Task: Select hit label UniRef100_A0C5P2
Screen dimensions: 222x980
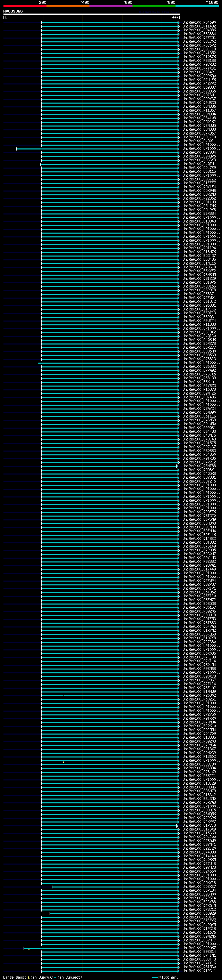Action: [x=199, y=45]
